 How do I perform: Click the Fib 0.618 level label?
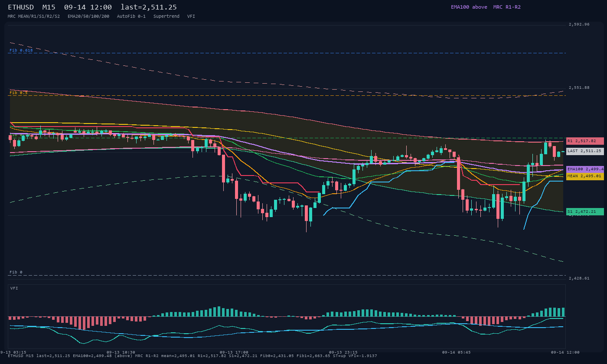[21, 50]
